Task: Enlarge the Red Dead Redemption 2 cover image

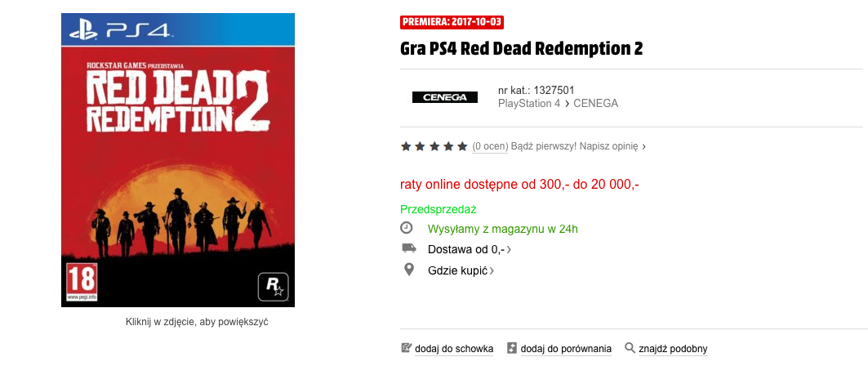Action: click(178, 160)
